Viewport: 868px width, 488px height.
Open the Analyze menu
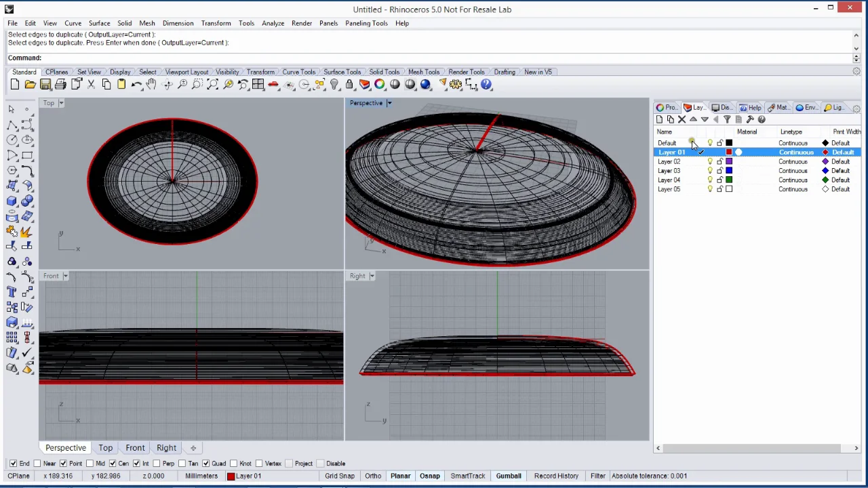coord(273,23)
